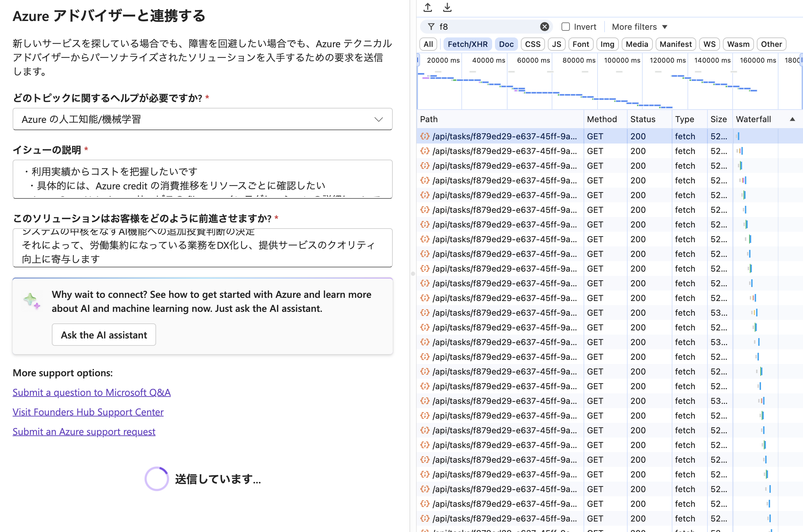Sort requests by Type column

point(689,119)
